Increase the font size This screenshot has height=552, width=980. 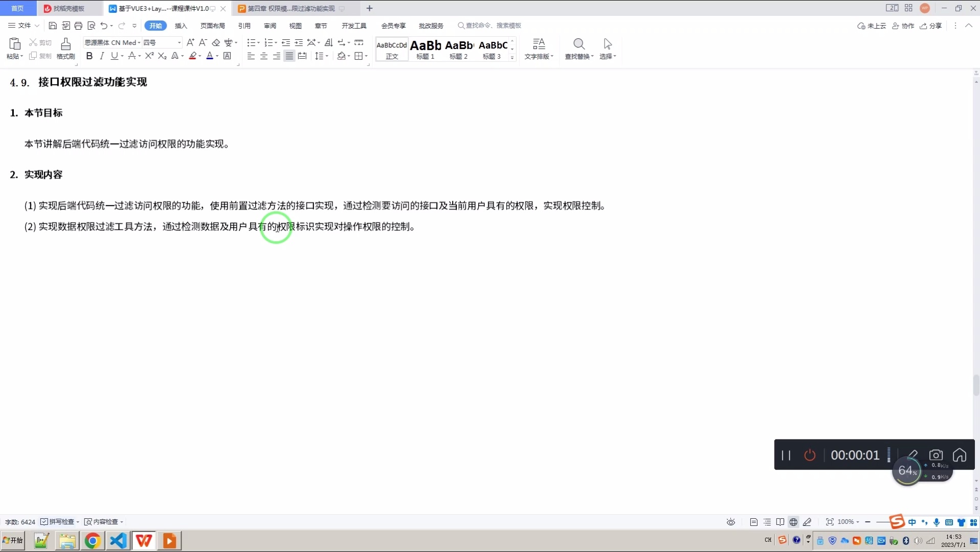tap(190, 43)
